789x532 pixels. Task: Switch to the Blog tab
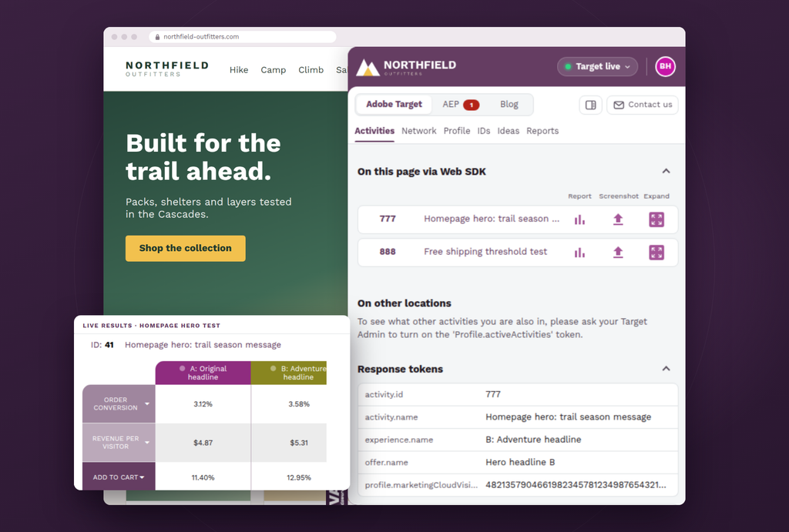pyautogui.click(x=509, y=105)
